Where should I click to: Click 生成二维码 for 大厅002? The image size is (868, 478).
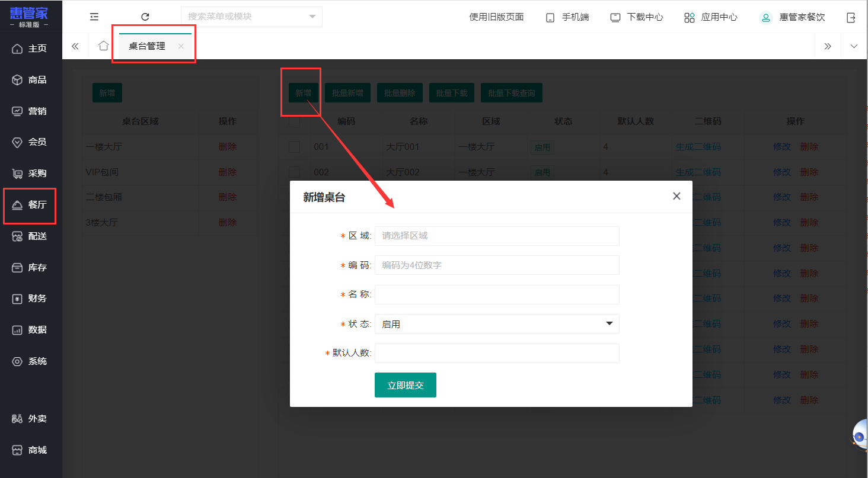pyautogui.click(x=698, y=172)
